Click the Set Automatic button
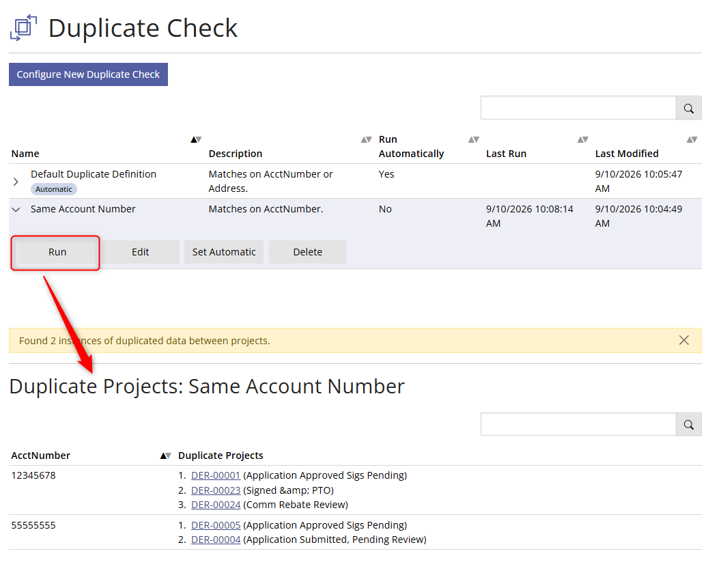710x588 pixels. (224, 252)
